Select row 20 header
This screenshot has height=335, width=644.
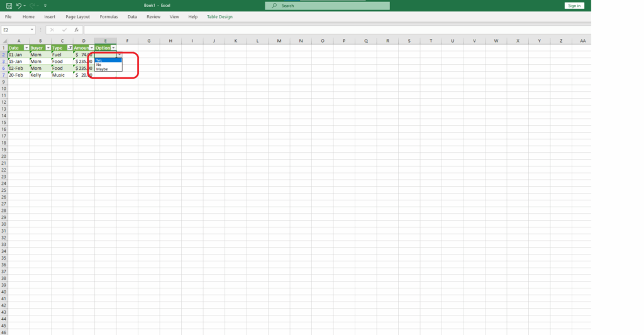point(4,157)
